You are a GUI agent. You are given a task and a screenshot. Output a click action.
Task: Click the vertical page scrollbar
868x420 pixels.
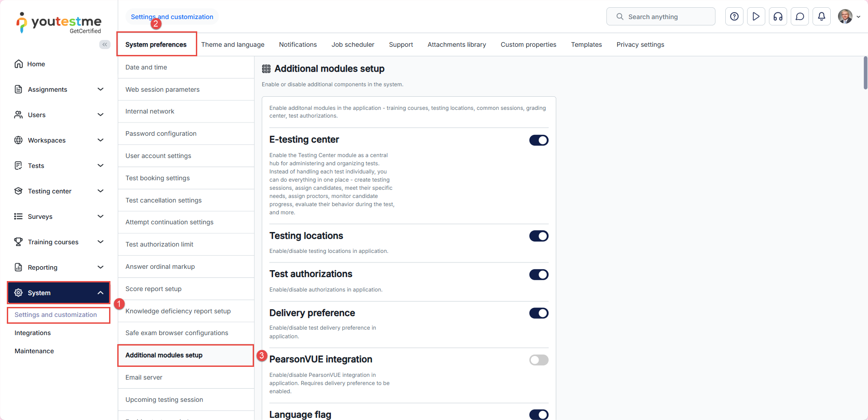(865, 73)
